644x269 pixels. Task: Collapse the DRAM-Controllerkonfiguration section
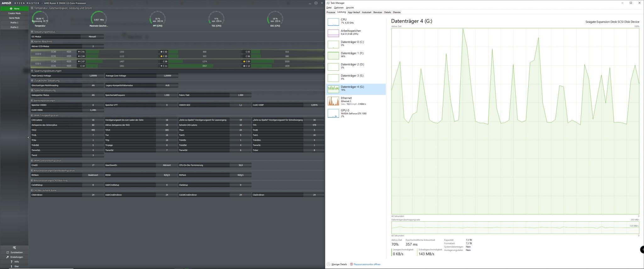32,161
